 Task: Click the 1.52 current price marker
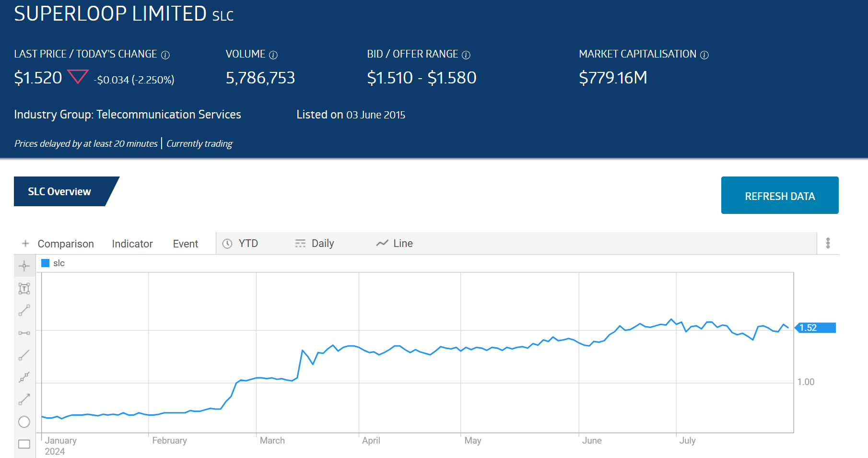point(816,328)
